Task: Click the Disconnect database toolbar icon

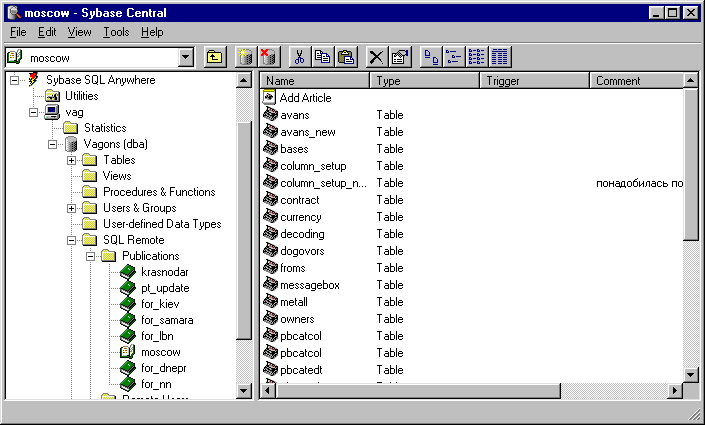Action: coord(268,57)
